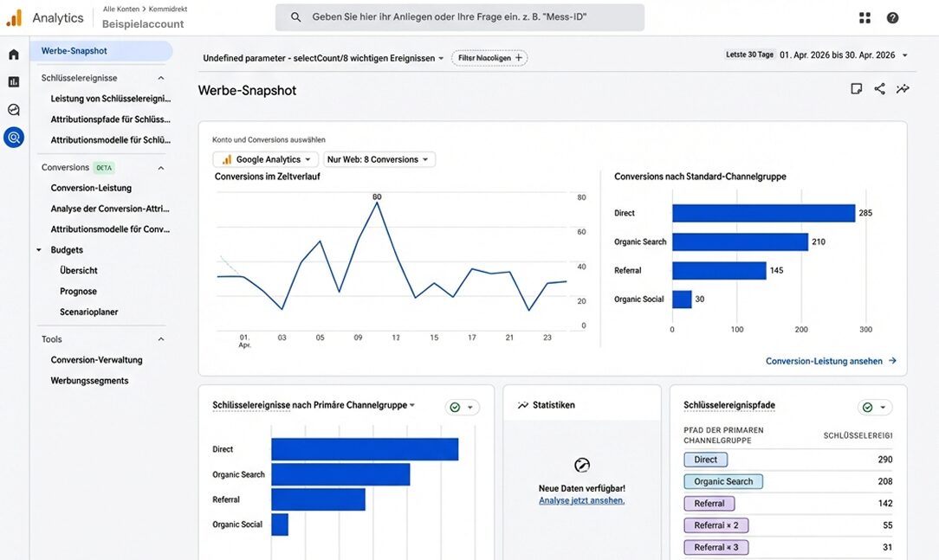
Task: Open the Google Analytics account dropdown
Action: pos(263,159)
